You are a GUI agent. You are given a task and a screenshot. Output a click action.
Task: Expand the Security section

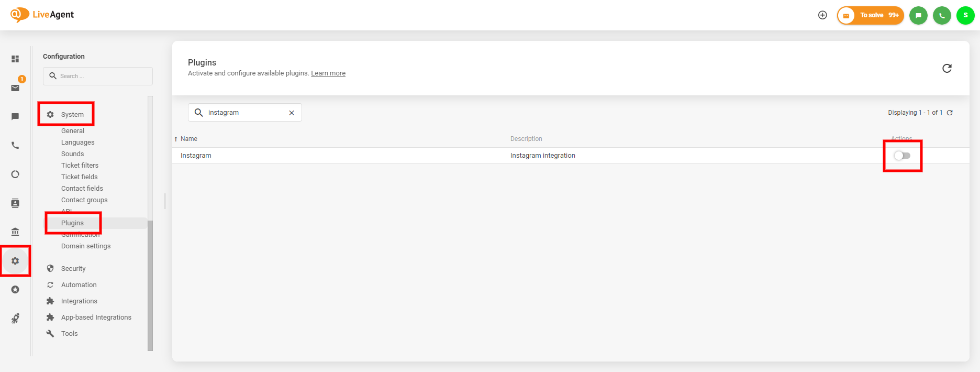73,269
